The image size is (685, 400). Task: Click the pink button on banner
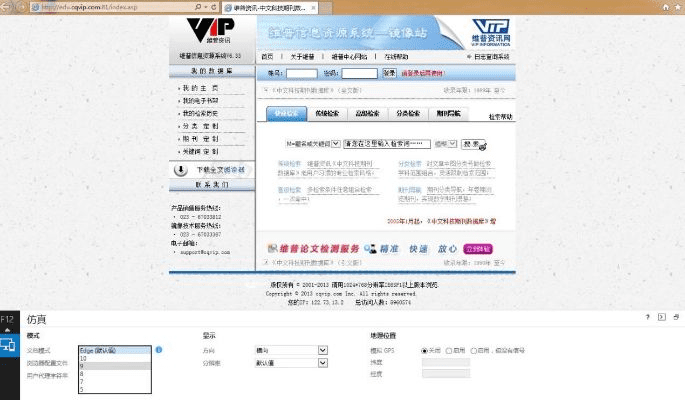tap(478, 249)
